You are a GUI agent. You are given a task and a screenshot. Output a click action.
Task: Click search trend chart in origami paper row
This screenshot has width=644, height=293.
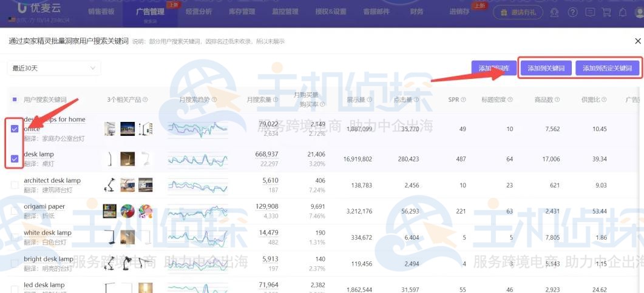pyautogui.click(x=197, y=211)
